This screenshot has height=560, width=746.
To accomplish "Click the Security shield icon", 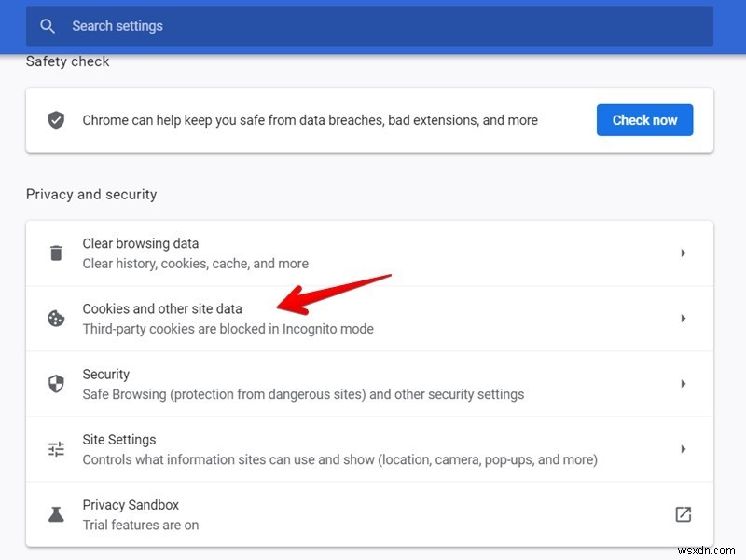I will [x=57, y=383].
